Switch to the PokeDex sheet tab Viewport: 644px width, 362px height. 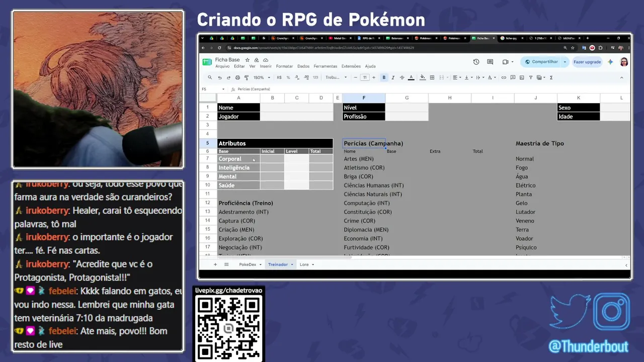250,264
